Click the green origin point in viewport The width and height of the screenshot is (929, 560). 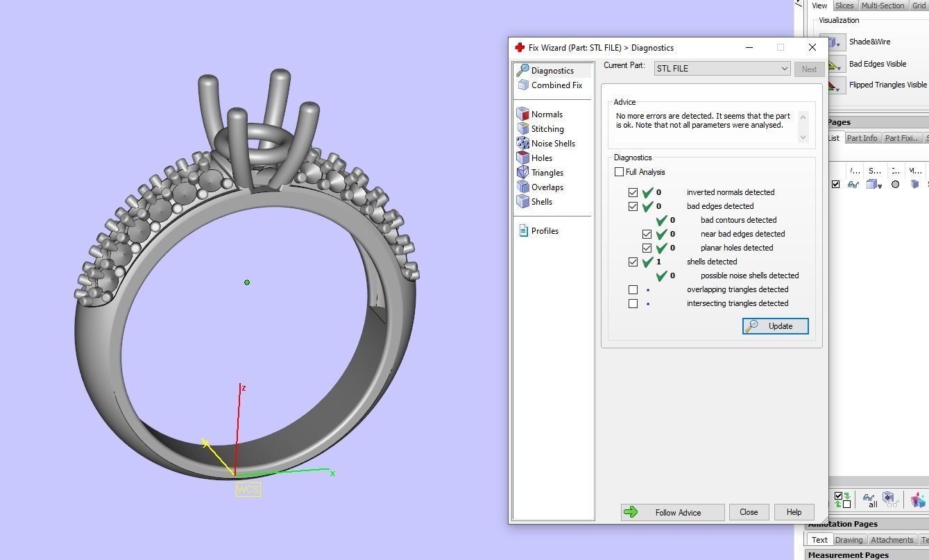(247, 282)
